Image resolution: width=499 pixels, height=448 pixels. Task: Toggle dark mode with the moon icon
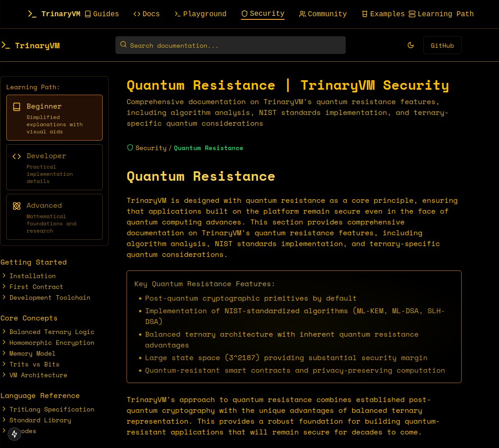(411, 45)
